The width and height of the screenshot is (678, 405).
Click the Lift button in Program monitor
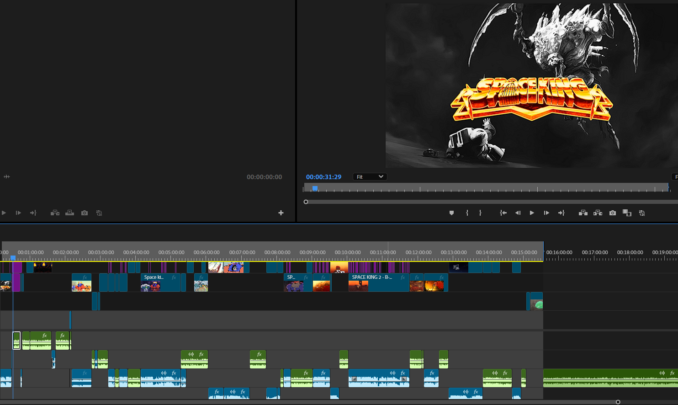tap(583, 213)
